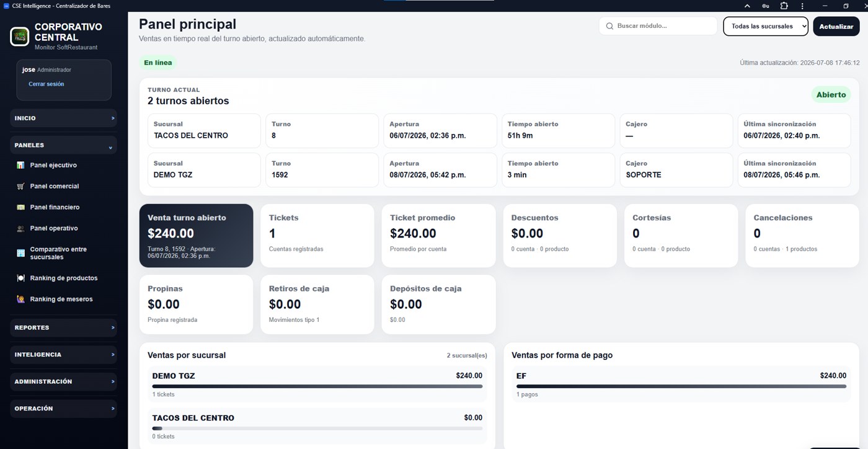Click the 2 turnos abiertos heading
This screenshot has width=868, height=449.
[188, 101]
